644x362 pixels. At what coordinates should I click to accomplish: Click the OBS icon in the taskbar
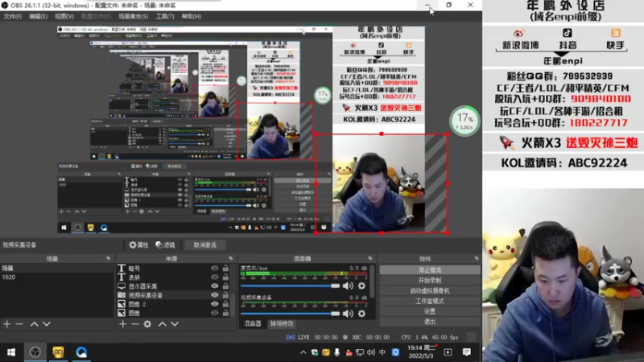pyautogui.click(x=35, y=352)
